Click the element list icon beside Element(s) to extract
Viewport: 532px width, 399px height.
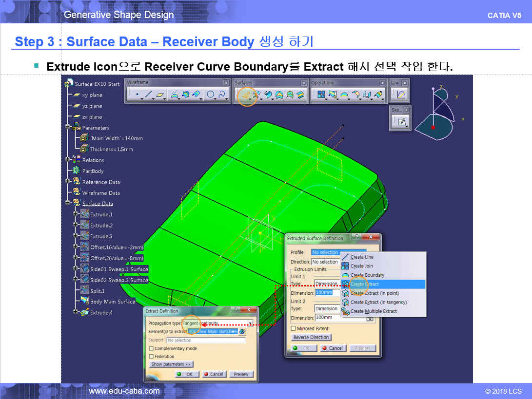[x=242, y=332]
